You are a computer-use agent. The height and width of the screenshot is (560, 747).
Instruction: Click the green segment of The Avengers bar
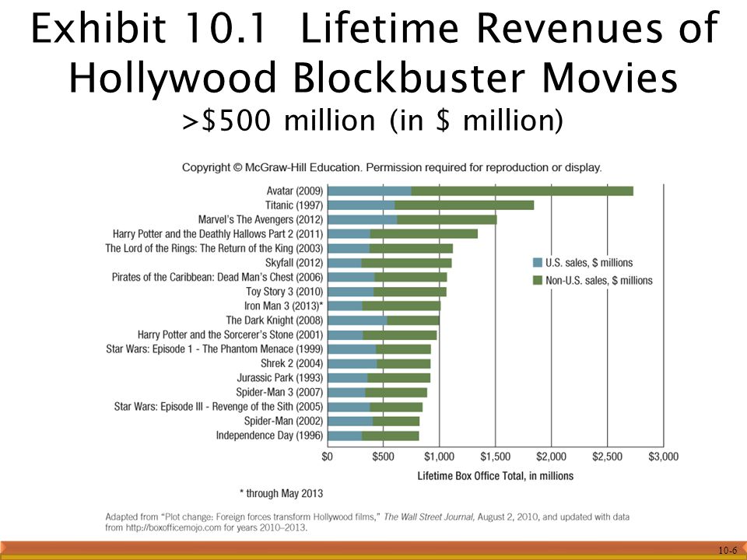(x=447, y=219)
